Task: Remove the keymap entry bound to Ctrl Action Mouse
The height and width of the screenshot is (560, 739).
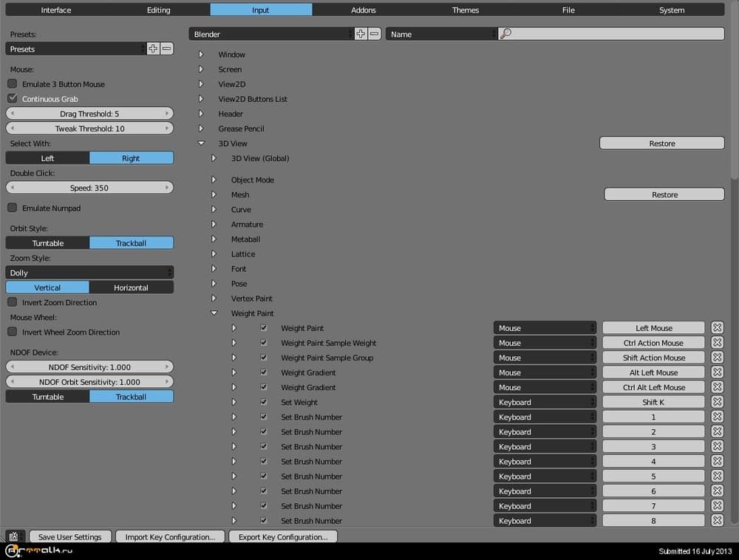Action: pos(717,342)
